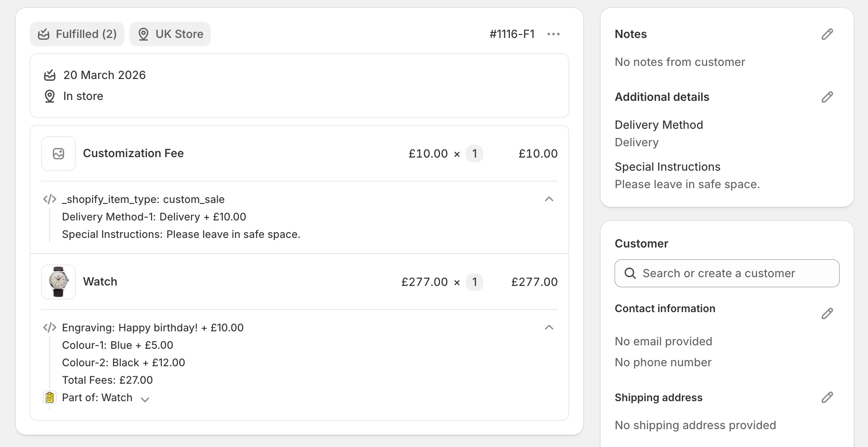Viewport: 868px width, 447px height.
Task: Click the fulfillment checkmark icon beside 20 March 2026
Action: (50, 75)
